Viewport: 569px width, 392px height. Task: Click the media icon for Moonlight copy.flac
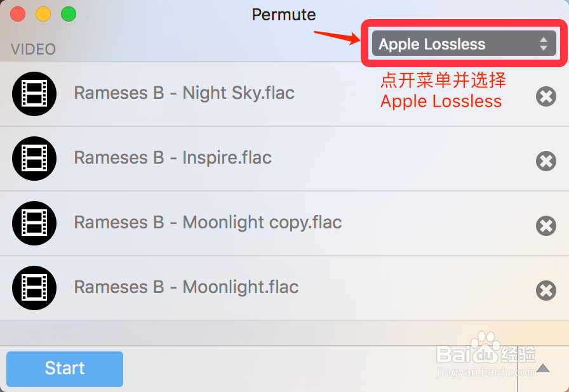point(34,223)
